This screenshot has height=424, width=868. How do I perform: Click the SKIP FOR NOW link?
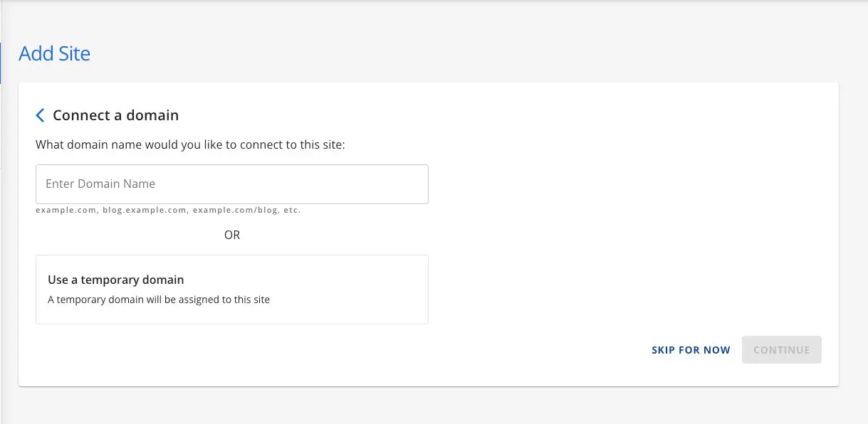coord(691,350)
